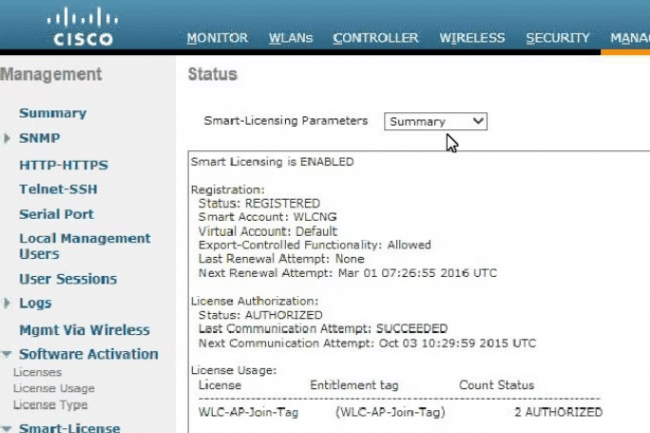Open the CONTROLLER menu
Viewport: 650px width, 433px height.
376,38
